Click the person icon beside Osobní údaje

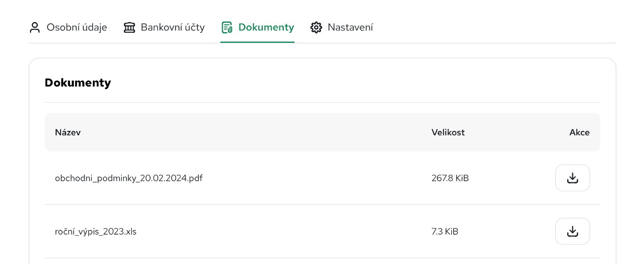point(35,27)
